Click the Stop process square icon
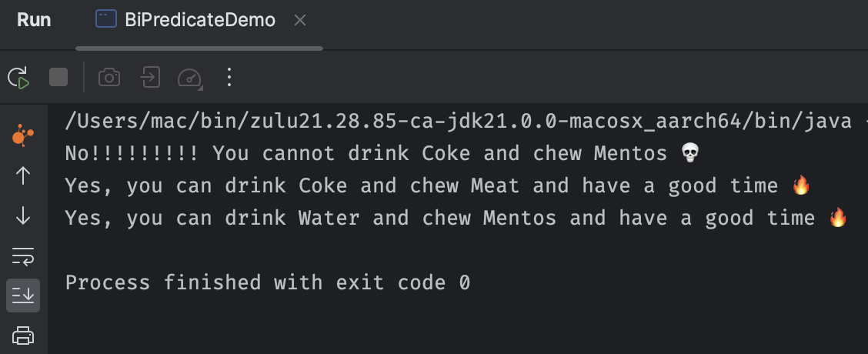This screenshot has width=868, height=354. point(58,77)
